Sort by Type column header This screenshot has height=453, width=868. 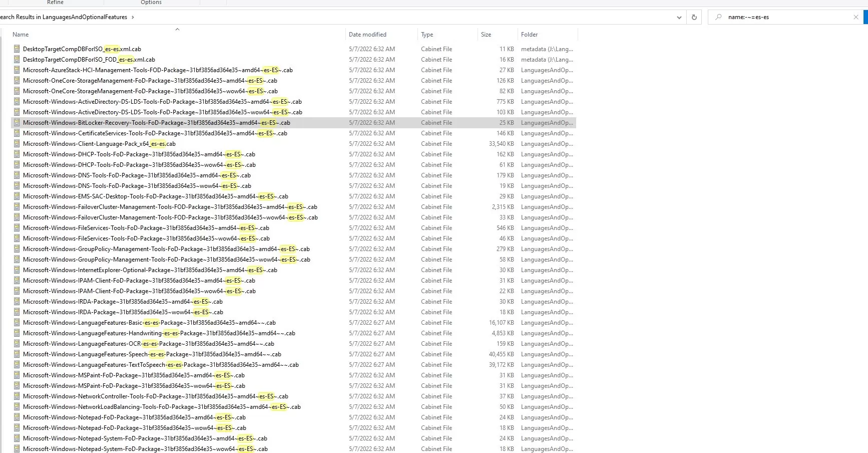point(427,35)
